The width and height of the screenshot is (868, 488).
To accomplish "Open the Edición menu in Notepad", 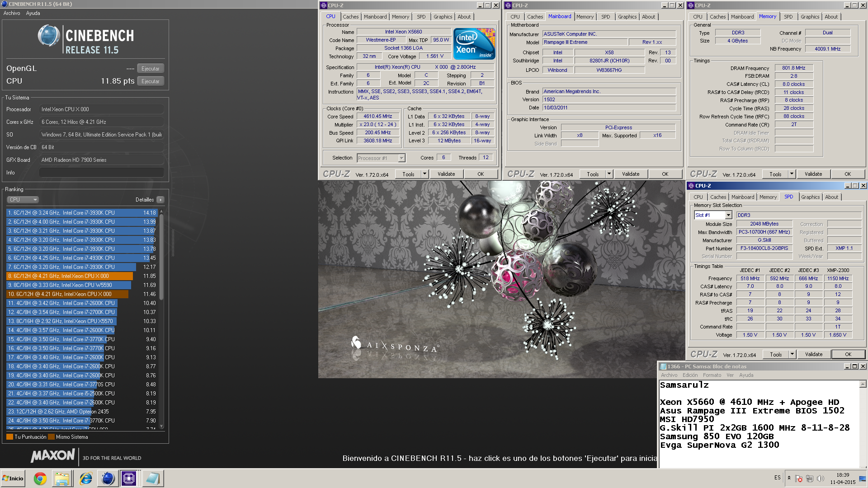I will (690, 375).
